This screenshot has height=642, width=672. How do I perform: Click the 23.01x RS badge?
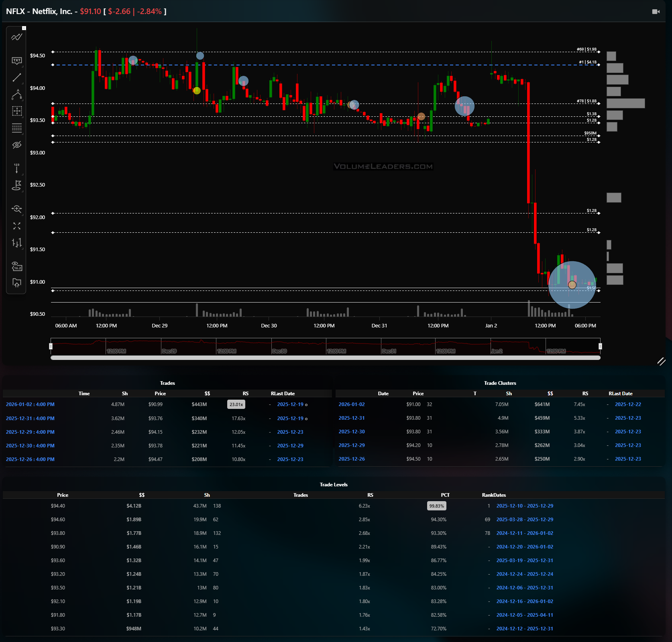236,404
